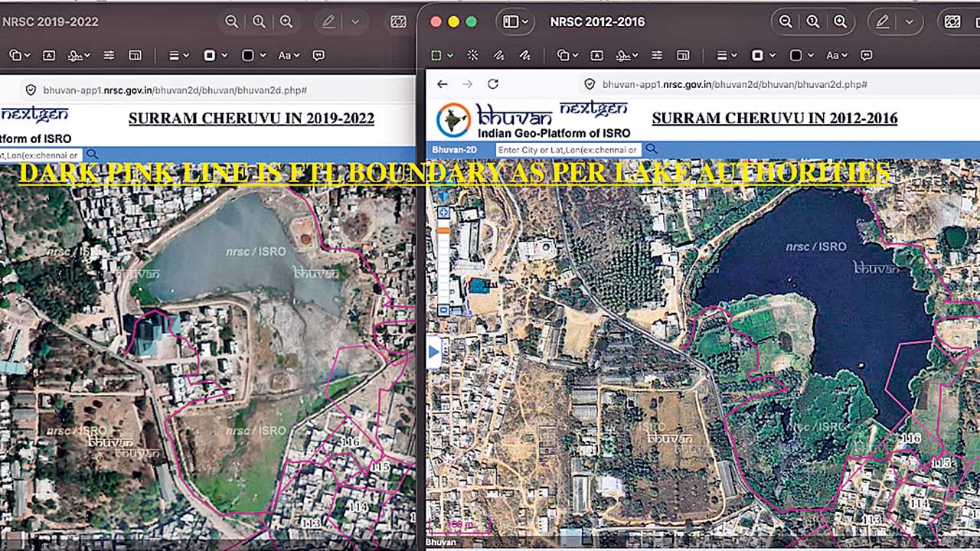Choose the Sketch tool in NRSC 2012-2016 toolbar

pos(499,55)
